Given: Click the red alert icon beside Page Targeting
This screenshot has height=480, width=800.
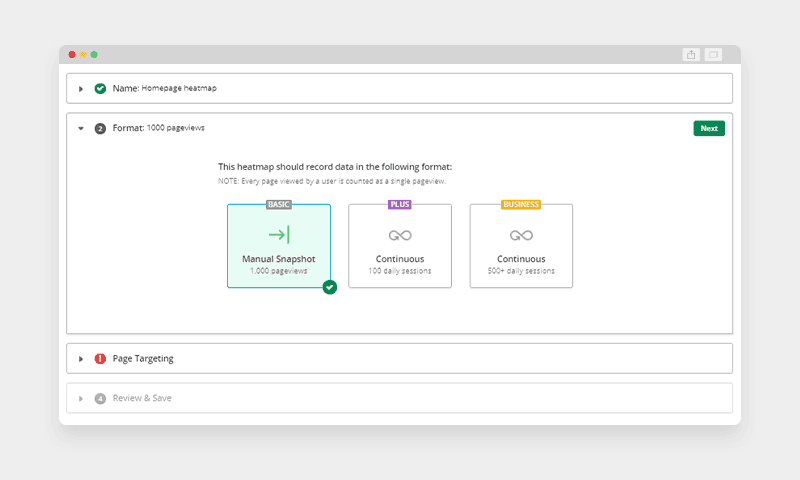Looking at the screenshot, I should 100,358.
